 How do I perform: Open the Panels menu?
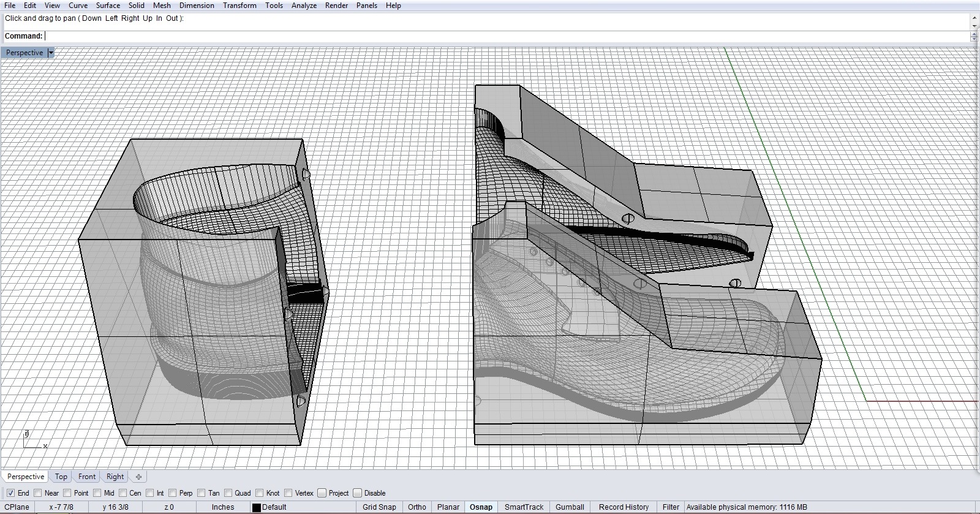pyautogui.click(x=367, y=6)
